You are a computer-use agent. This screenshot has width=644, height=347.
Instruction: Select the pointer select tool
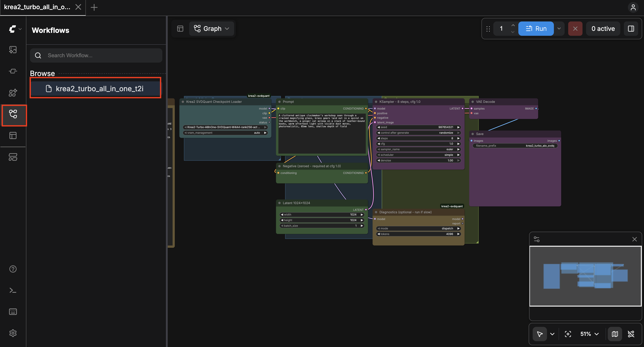pos(540,334)
